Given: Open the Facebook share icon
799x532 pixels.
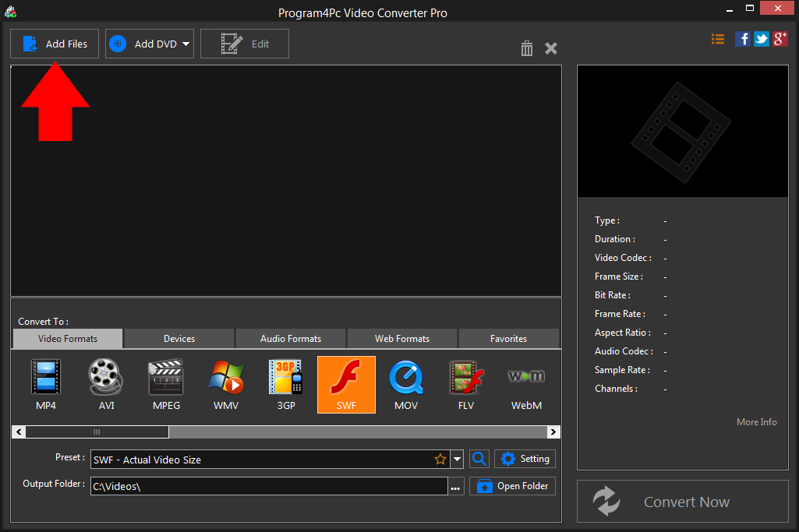Looking at the screenshot, I should (742, 38).
